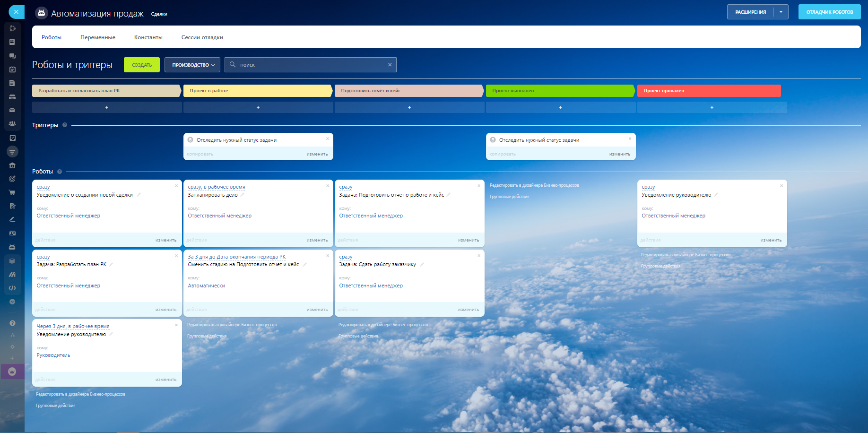Open the ПРОИЗВОДСТВО pipeline dropdown
The image size is (868, 433).
192,65
